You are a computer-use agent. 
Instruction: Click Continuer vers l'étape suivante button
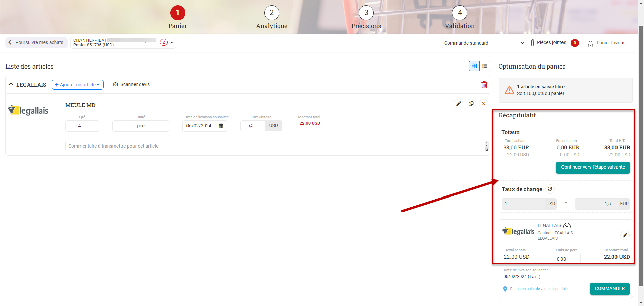(x=593, y=167)
